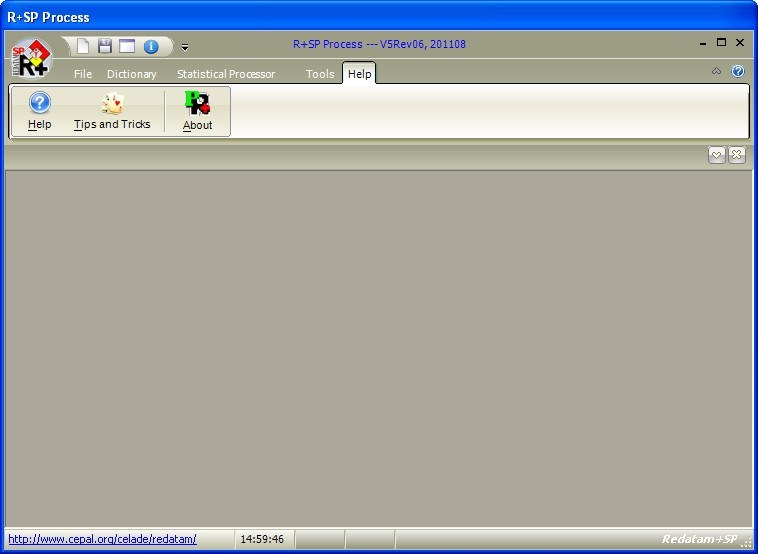Image resolution: width=758 pixels, height=554 pixels.
Task: Switch to the Statistical Processor tab
Action: tap(226, 74)
